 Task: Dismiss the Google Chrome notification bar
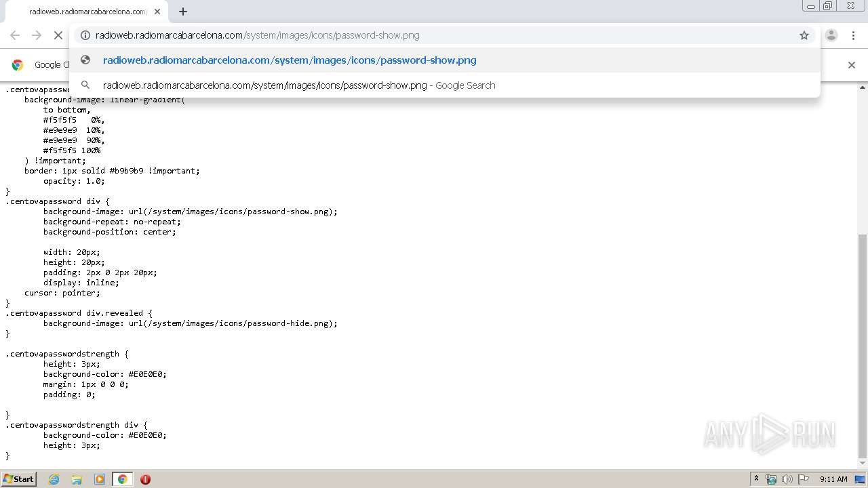[x=852, y=65]
